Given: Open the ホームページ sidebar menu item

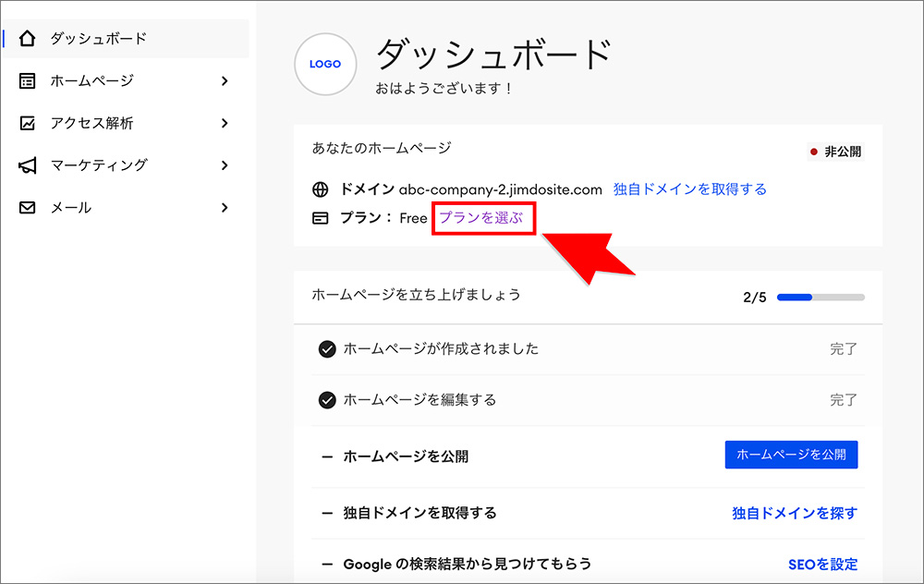Looking at the screenshot, I should [x=126, y=80].
